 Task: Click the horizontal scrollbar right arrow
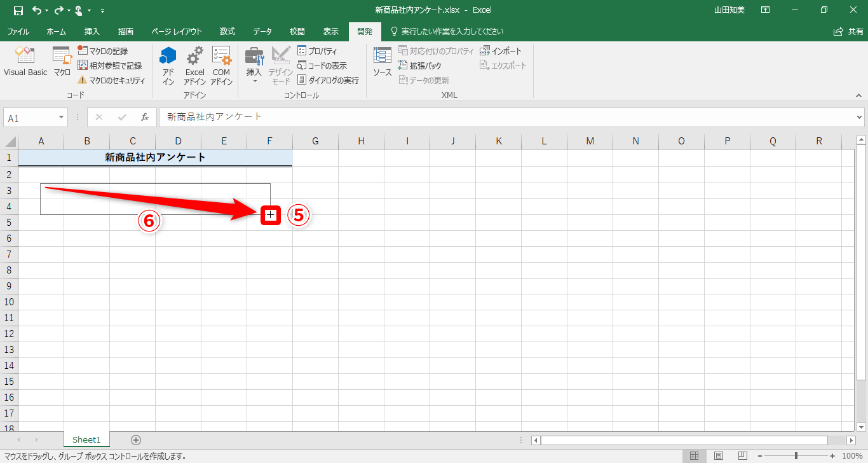(x=851, y=440)
